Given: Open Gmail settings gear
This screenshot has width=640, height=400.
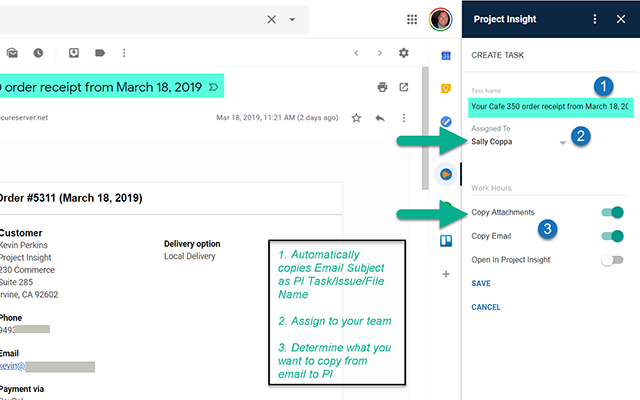Looking at the screenshot, I should tap(404, 53).
